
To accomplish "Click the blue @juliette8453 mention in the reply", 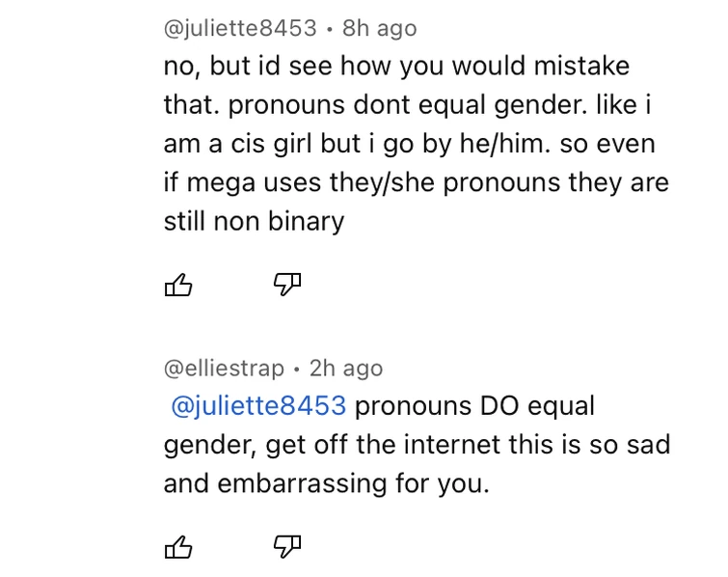I will (x=257, y=406).
